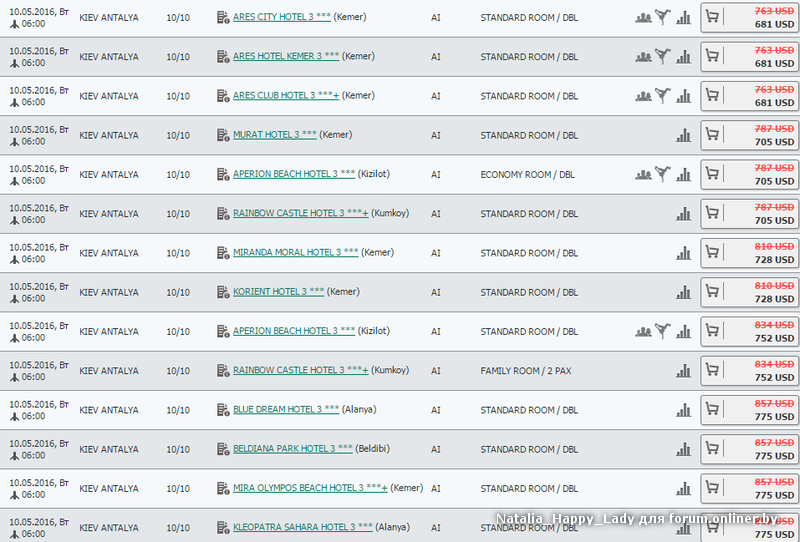Click cart icon in ARES CLUB HOTEL row
Image resolution: width=800 pixels, height=542 pixels.
click(712, 95)
